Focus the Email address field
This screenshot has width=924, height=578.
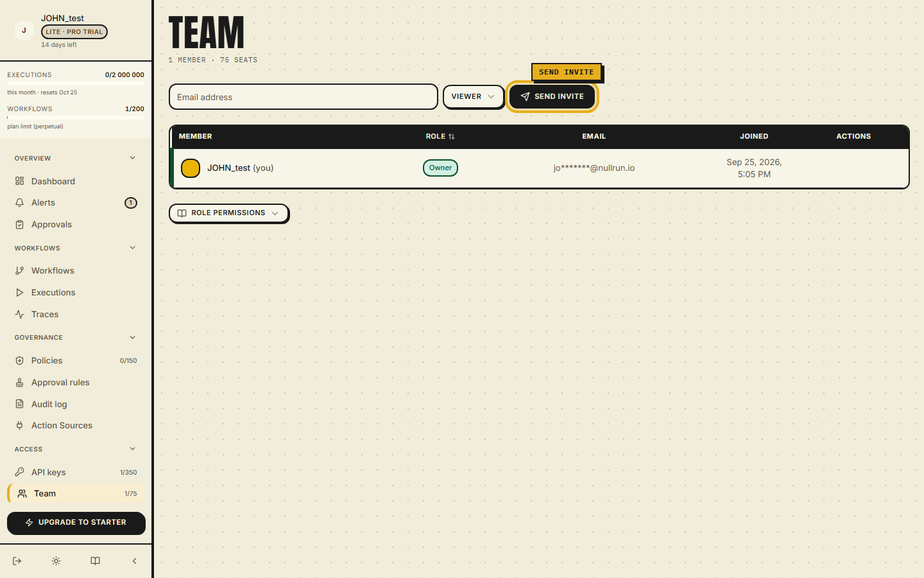304,97
